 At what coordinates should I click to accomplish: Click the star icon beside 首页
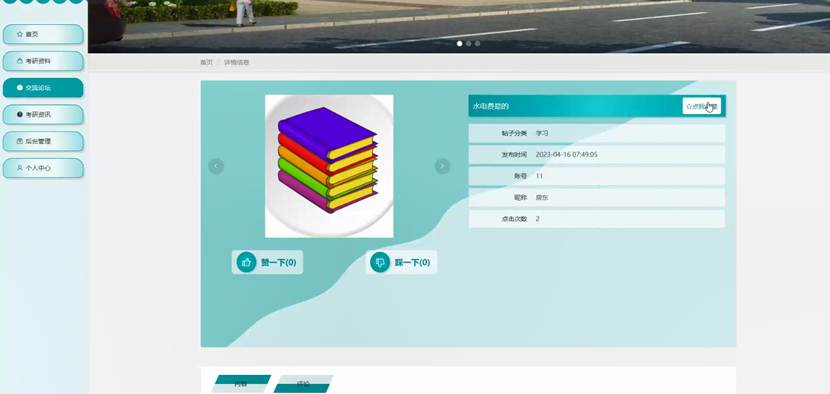click(x=20, y=34)
